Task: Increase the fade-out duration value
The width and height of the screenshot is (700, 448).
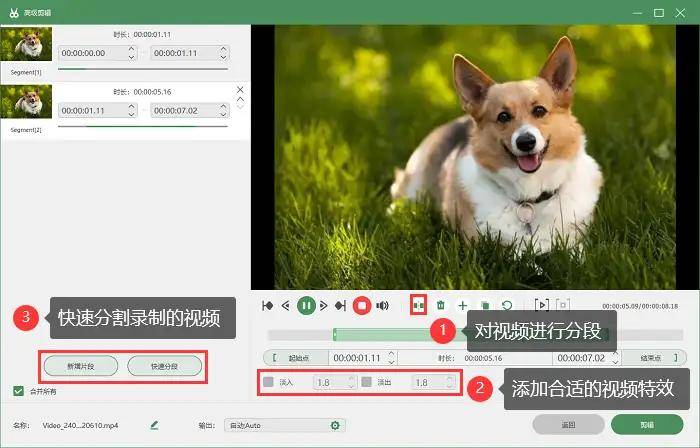Action: coord(450,378)
